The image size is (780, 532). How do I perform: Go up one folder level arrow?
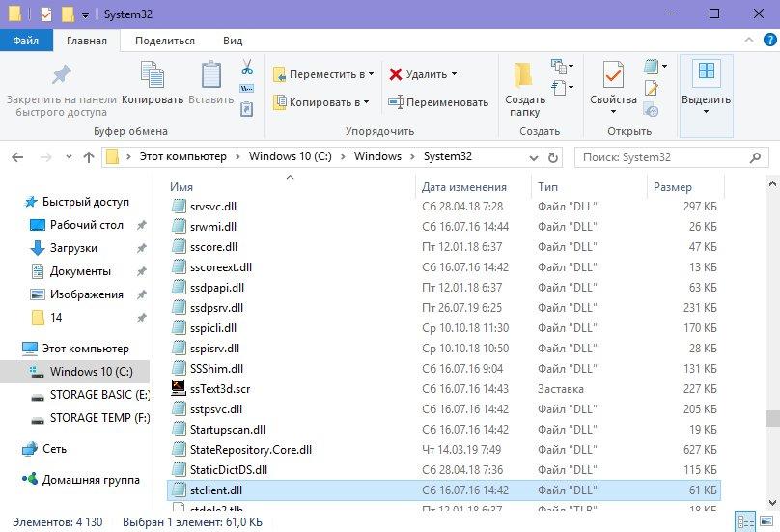click(x=89, y=157)
